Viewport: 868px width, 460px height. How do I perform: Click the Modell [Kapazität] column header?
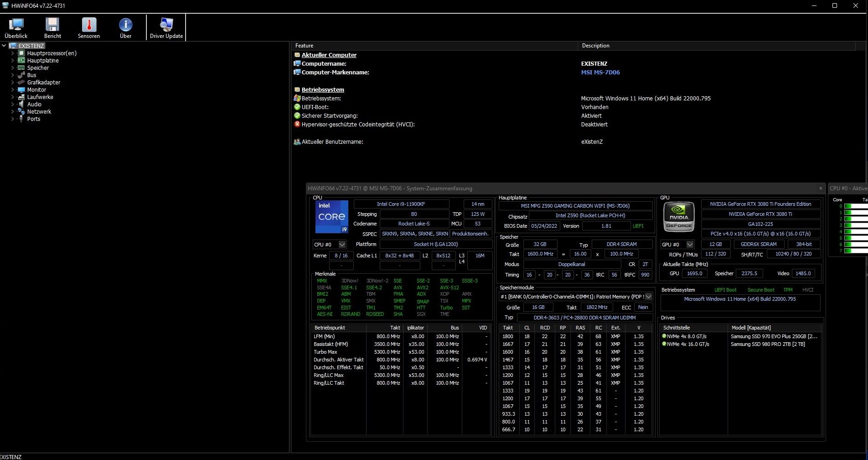point(775,328)
